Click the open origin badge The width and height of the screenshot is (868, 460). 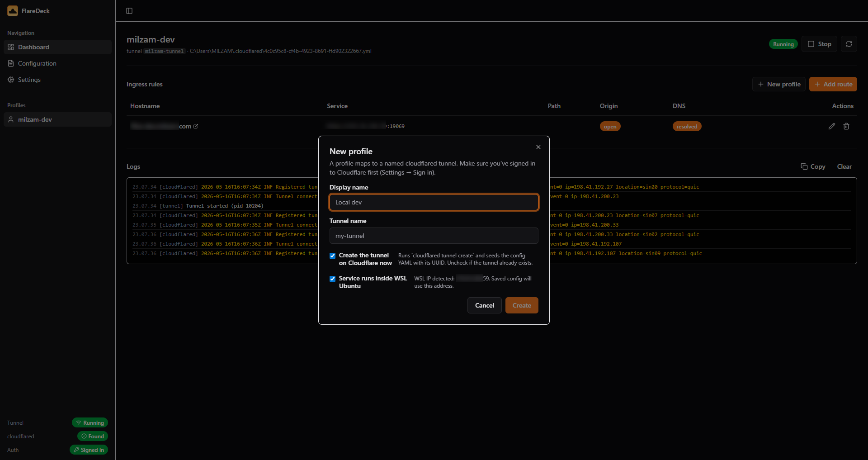[610, 126]
